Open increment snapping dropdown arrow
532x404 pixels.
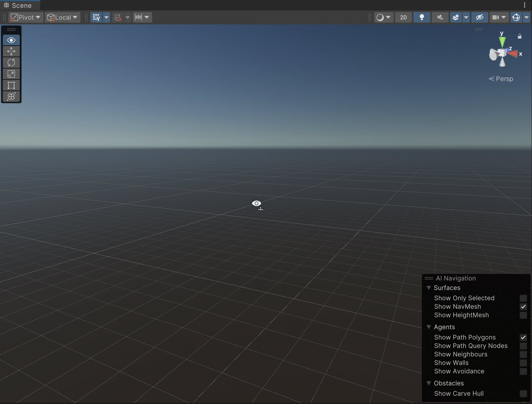click(x=147, y=17)
